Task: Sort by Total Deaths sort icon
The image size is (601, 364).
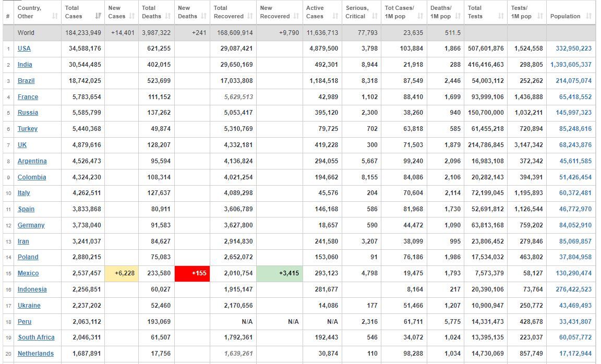Action: 167,16
